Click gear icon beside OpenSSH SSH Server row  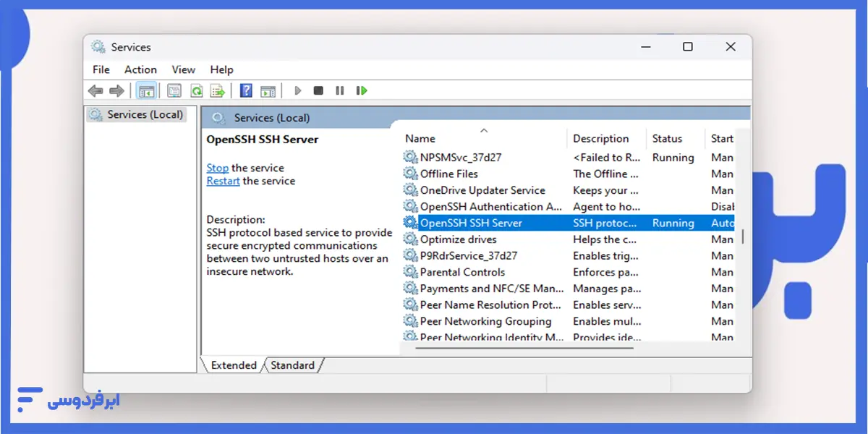click(410, 223)
